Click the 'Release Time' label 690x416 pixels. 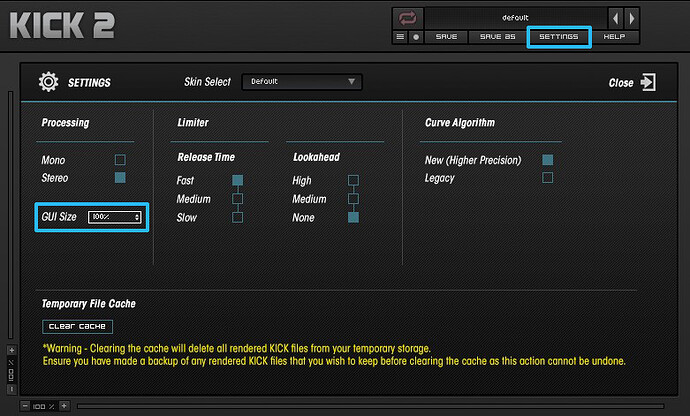coord(206,157)
